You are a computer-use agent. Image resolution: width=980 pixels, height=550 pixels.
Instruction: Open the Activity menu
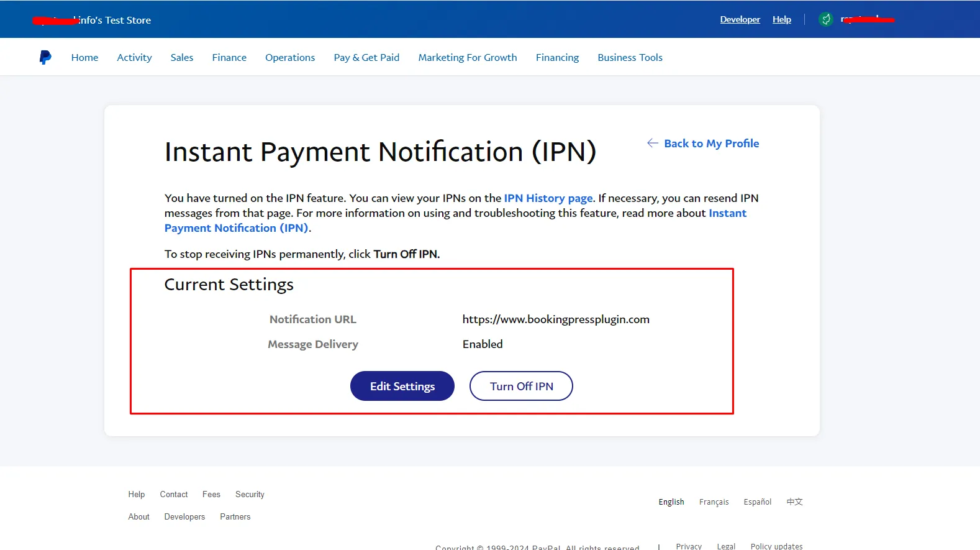click(x=134, y=57)
